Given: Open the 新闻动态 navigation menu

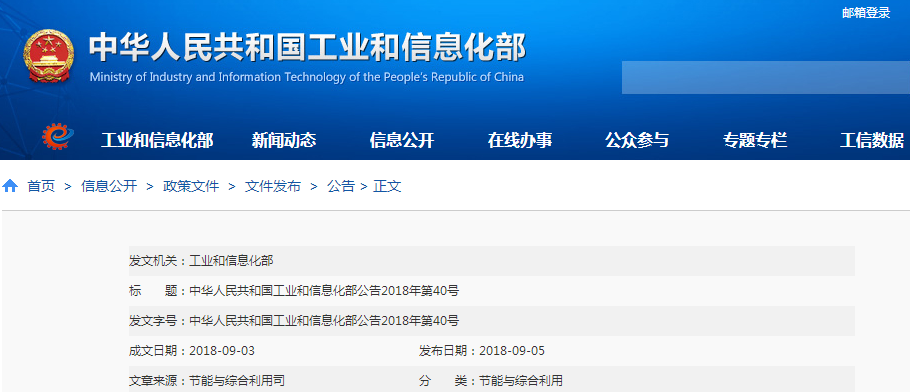Looking at the screenshot, I should click(284, 140).
